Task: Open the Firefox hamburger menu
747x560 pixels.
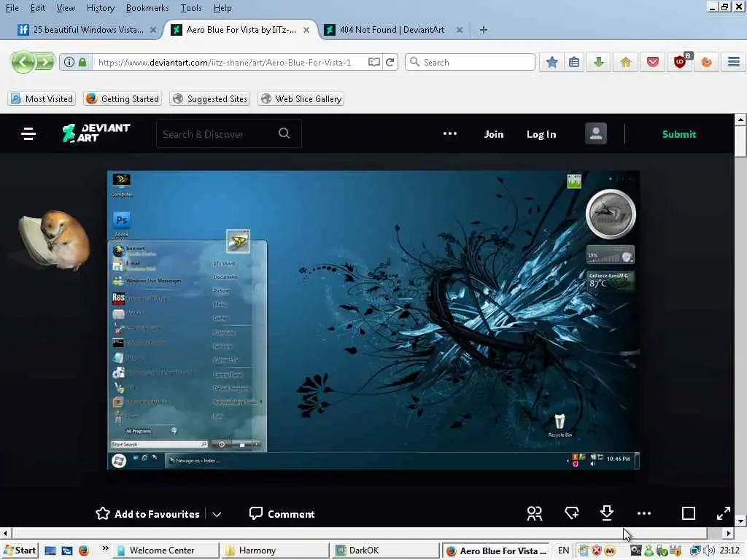Action: 734,62
